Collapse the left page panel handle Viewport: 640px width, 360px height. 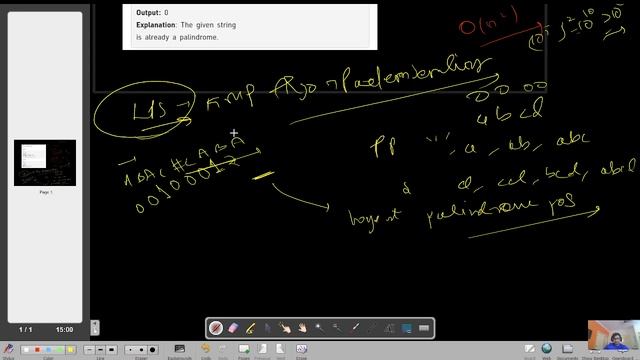click(95, 327)
